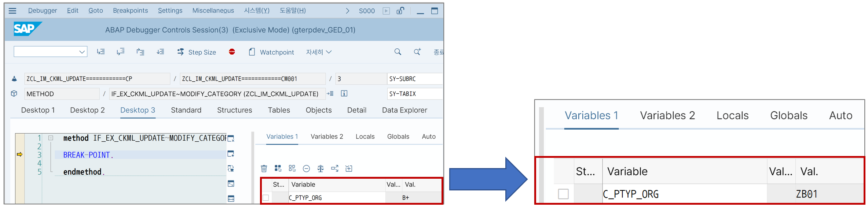868x208 pixels.
Task: Click the Select All icon in variables toolbar
Action: 278,168
